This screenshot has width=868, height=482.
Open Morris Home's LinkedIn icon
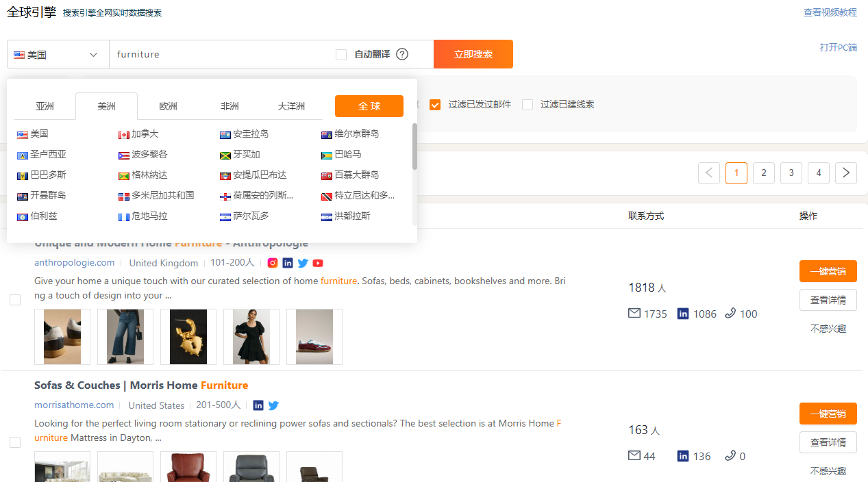pyautogui.click(x=258, y=405)
